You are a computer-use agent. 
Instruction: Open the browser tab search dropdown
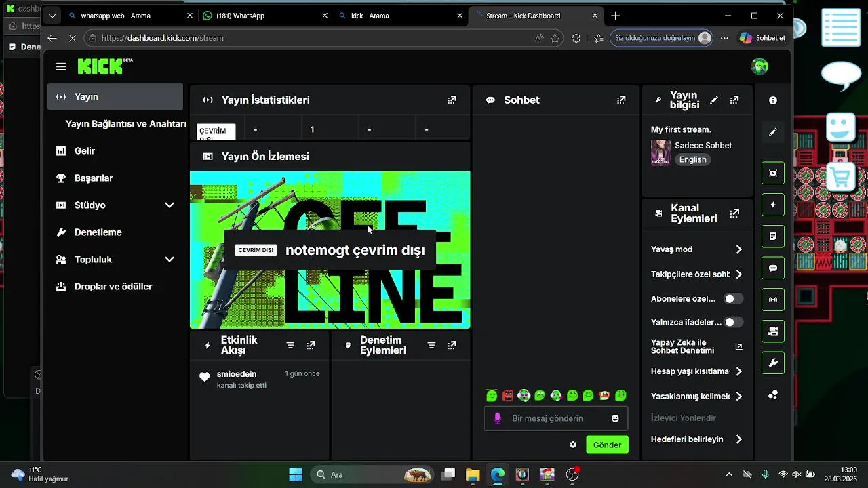pyautogui.click(x=52, y=16)
